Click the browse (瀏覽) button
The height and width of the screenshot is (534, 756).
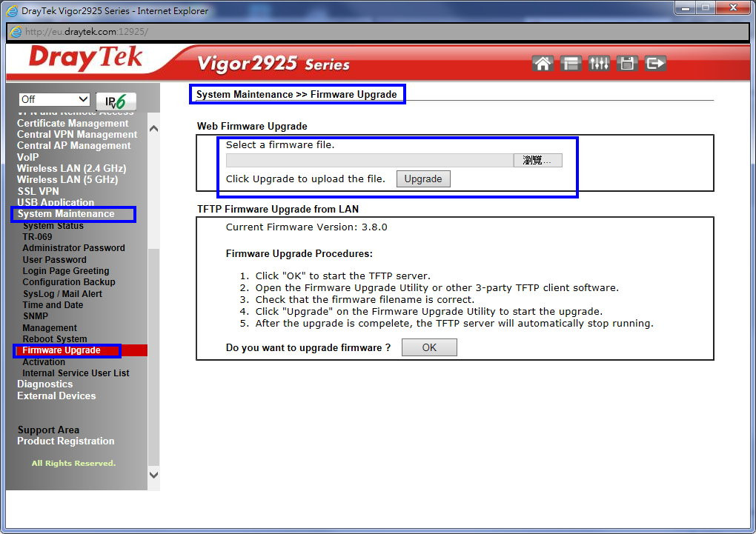[537, 161]
